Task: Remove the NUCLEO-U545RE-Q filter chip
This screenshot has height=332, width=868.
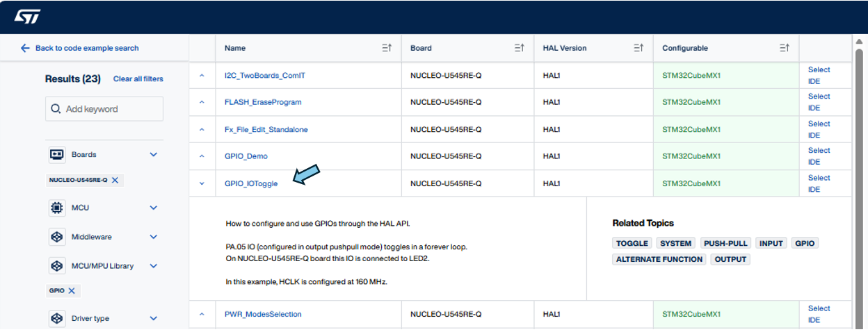Action: 115,180
